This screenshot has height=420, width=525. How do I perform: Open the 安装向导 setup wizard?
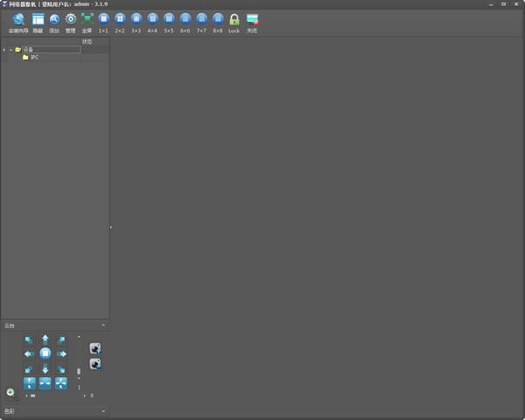18,19
